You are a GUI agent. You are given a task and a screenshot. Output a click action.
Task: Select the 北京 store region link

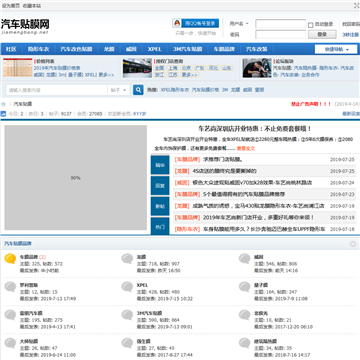[186, 68]
